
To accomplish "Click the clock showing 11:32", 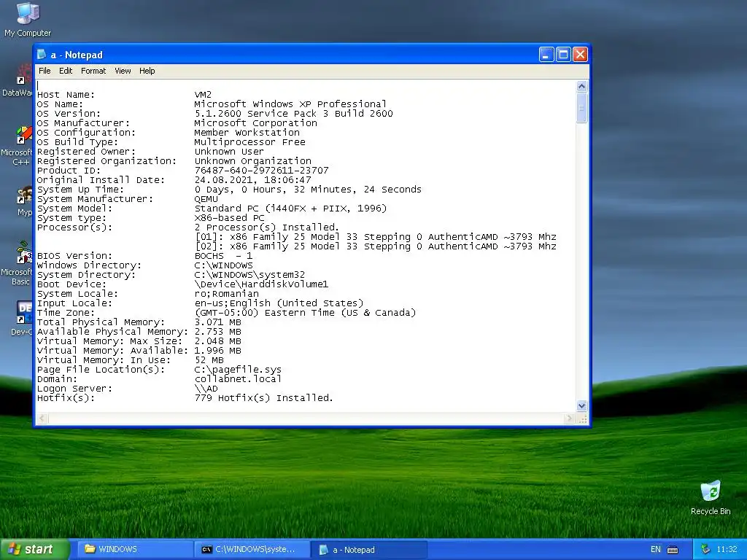I will pos(727,550).
